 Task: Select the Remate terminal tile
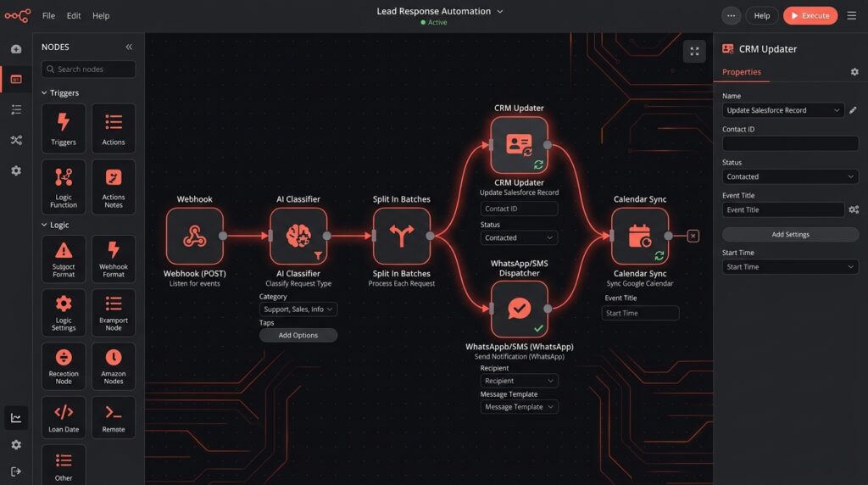pos(114,417)
